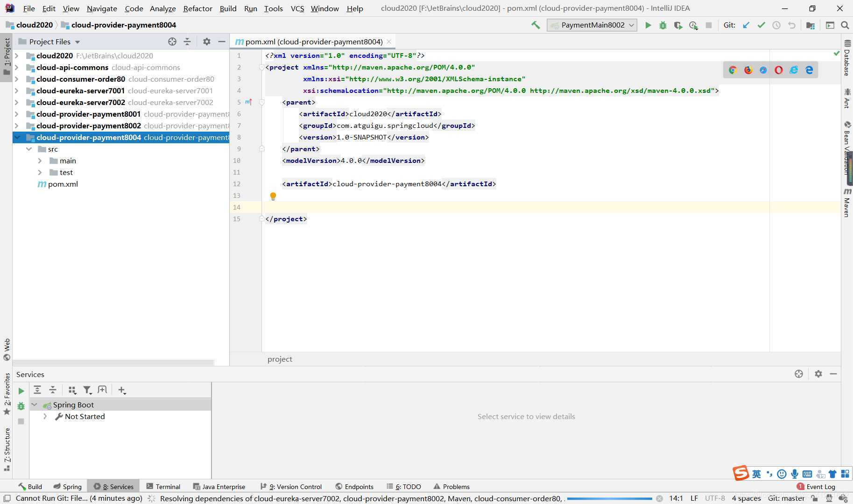Image resolution: width=853 pixels, height=504 pixels.
Task: Open pom.xml in Internet Explorer icon
Action: [794, 70]
